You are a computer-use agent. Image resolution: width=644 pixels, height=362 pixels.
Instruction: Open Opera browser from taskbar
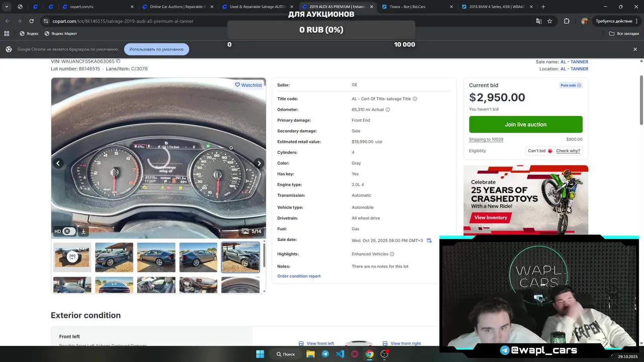pyautogui.click(x=355, y=354)
